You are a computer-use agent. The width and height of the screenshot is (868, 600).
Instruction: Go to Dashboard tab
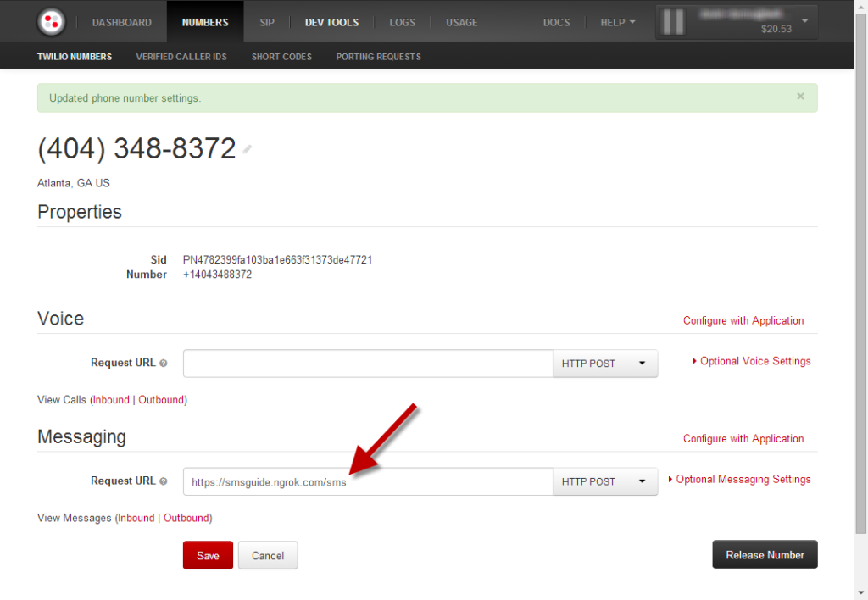tap(122, 22)
